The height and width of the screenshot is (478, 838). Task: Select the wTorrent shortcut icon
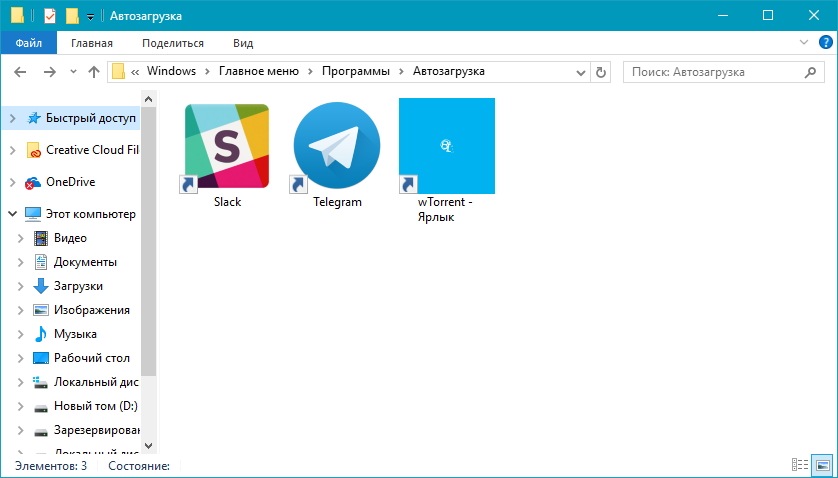pyautogui.click(x=447, y=145)
